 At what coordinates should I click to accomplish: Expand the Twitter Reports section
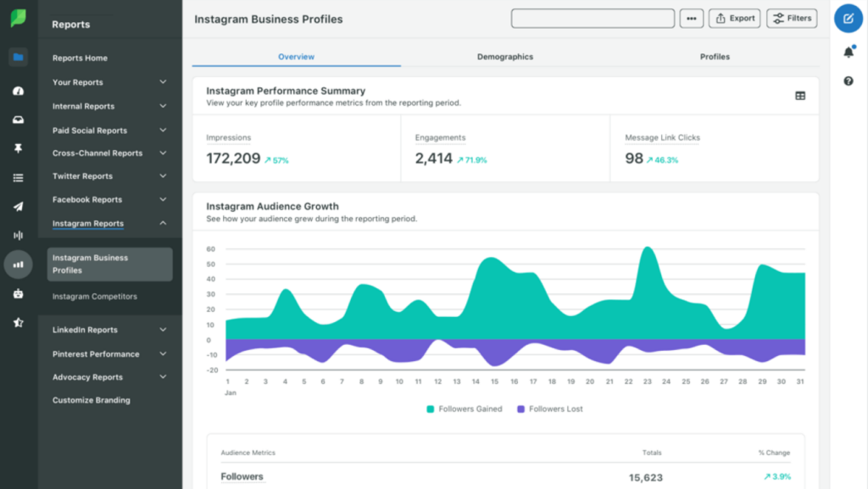click(x=163, y=176)
